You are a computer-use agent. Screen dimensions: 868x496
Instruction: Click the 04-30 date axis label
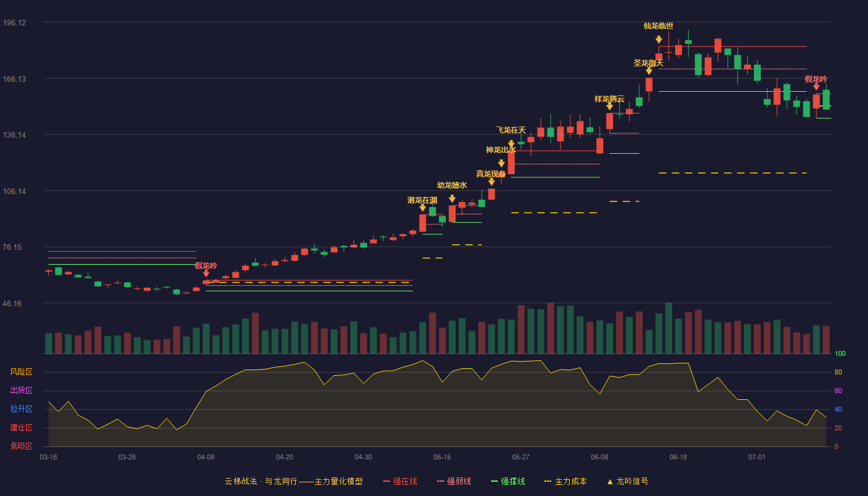[363, 457]
